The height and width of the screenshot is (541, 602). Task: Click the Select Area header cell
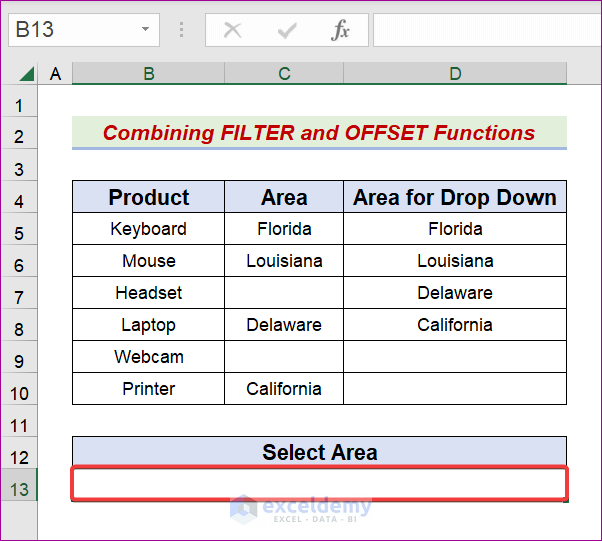(319, 452)
